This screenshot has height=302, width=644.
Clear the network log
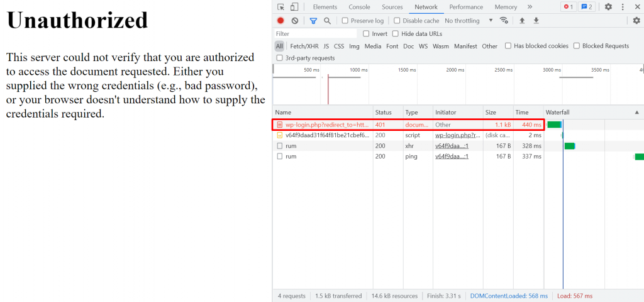294,21
